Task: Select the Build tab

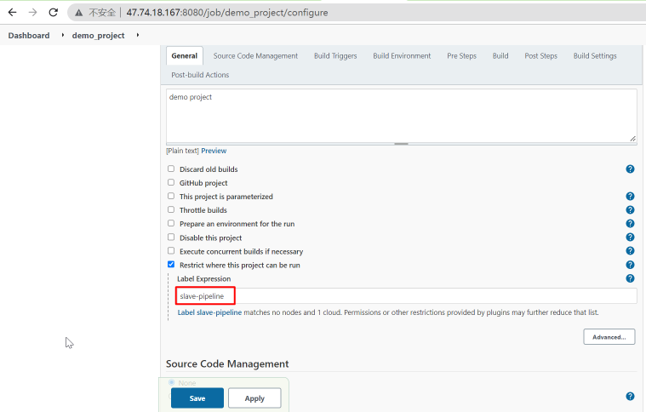Action: [x=500, y=56]
